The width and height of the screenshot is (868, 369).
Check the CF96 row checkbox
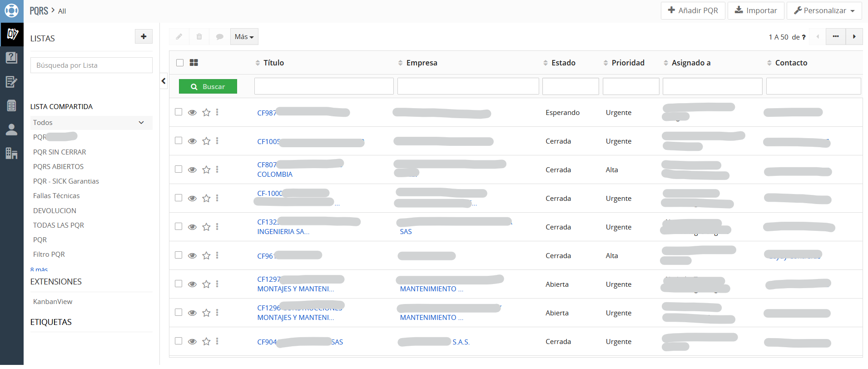pos(179,255)
